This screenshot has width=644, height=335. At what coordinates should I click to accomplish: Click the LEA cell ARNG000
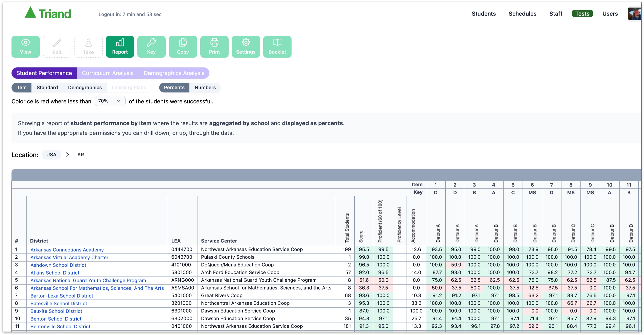click(x=183, y=280)
